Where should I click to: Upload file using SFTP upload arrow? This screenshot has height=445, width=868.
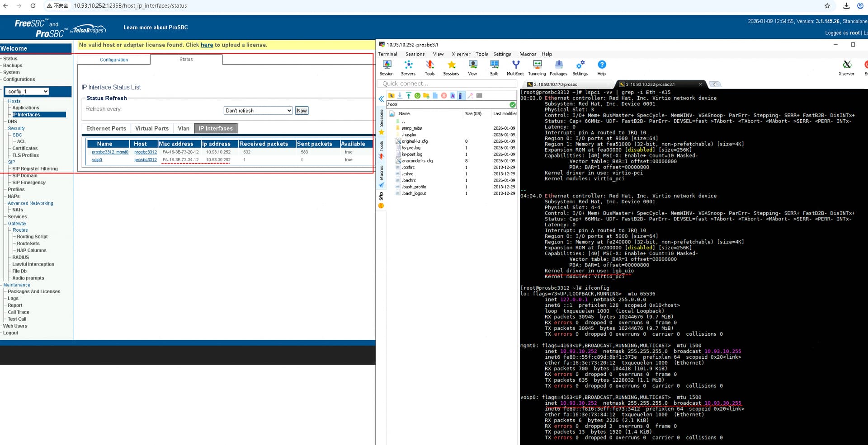(408, 96)
